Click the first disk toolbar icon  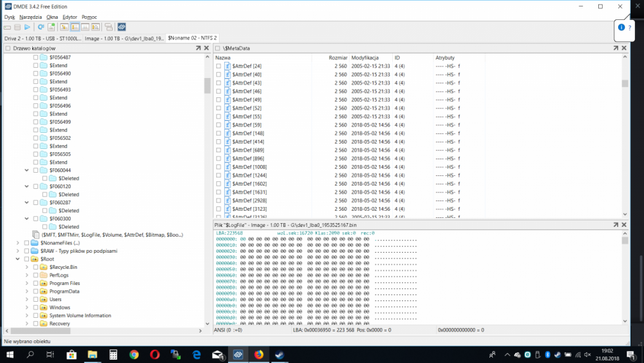coord(7,27)
